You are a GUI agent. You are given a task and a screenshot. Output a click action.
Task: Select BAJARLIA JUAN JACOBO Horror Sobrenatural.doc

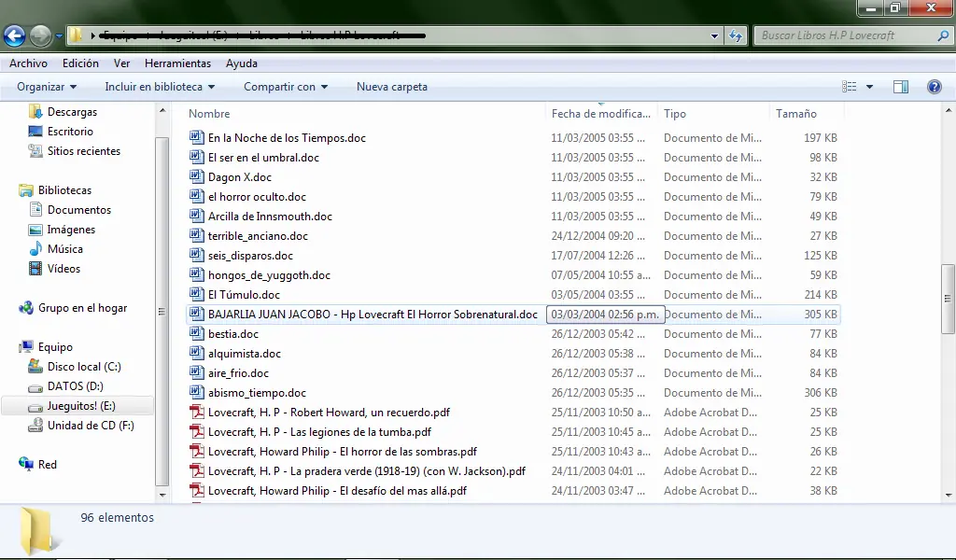(373, 315)
